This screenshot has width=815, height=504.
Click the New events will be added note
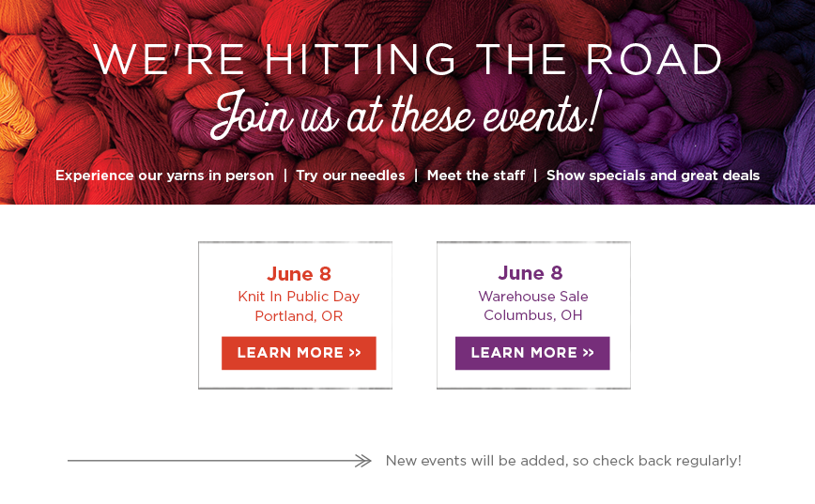tap(563, 461)
